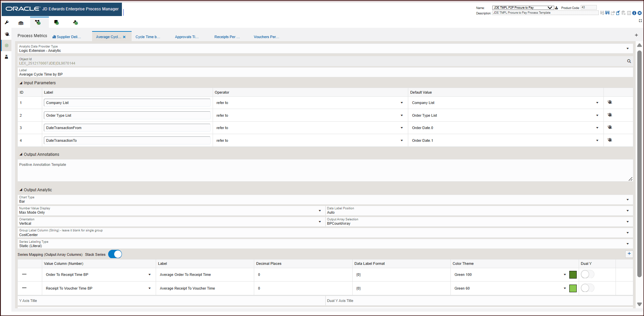Image resolution: width=644 pixels, height=316 pixels.
Task: Close the Average Cycl tab with its X
Action: coord(124,37)
